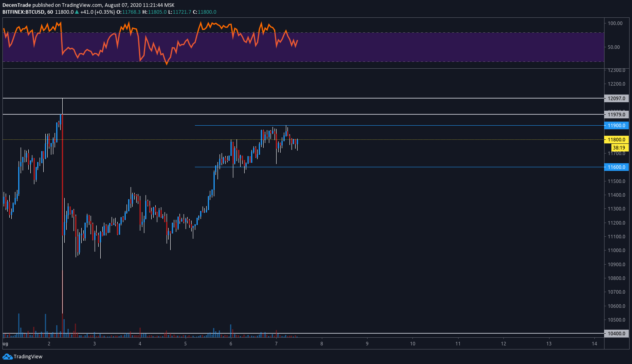
Task: Click the gray 12097.0 price level label
Action: pos(616,98)
